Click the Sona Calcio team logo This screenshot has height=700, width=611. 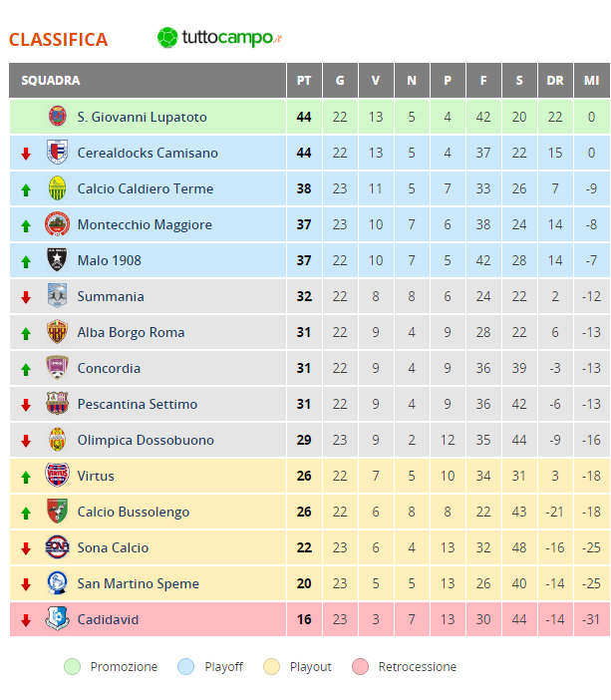57,547
